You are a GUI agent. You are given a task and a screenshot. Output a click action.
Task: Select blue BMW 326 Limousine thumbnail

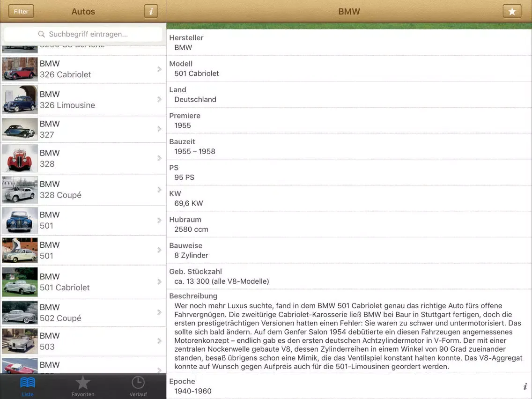[x=20, y=99]
